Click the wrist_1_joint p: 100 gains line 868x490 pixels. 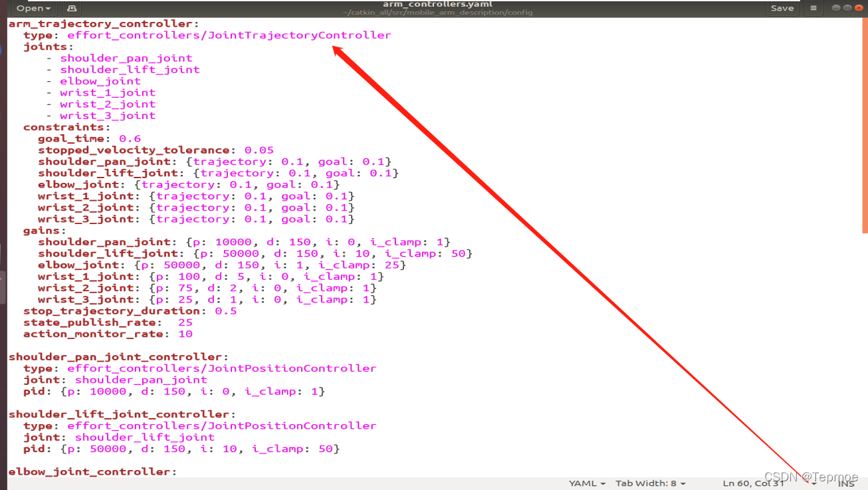[211, 277]
